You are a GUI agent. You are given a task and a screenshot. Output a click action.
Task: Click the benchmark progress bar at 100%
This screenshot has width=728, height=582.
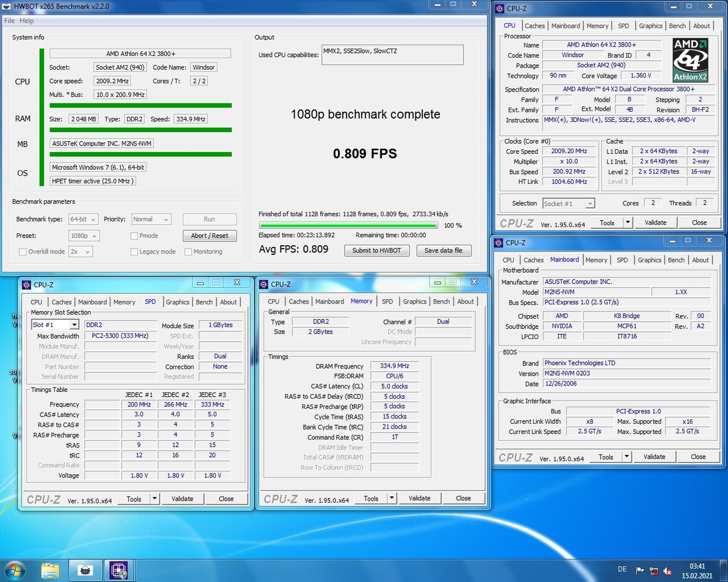[348, 225]
